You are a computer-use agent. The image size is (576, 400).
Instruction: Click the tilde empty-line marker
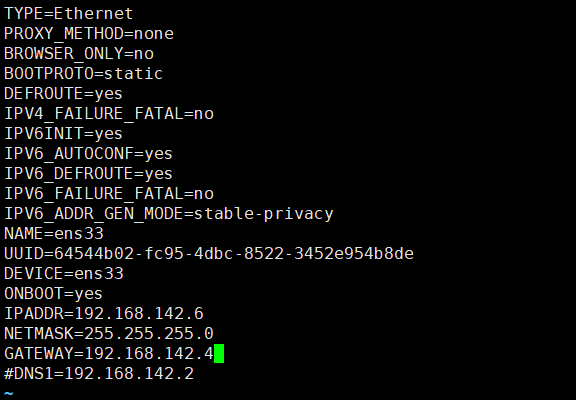click(x=9, y=393)
